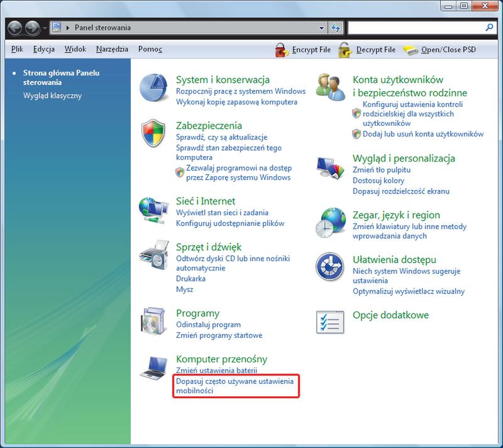
Task: Select Strona główna Panelu sterowania
Action: (61, 77)
